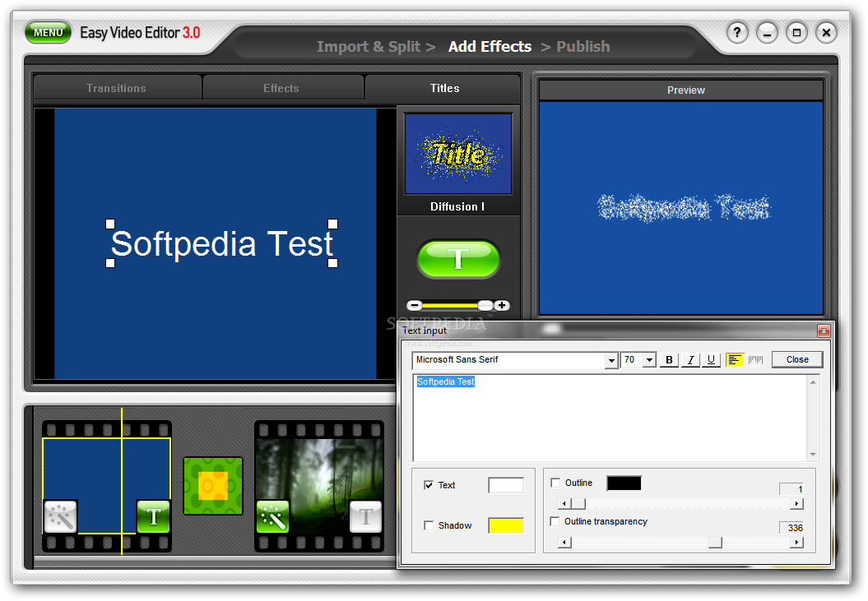Click the text area scrollbar down arrow
Image resolution: width=868 pixels, height=601 pixels.
(x=813, y=455)
